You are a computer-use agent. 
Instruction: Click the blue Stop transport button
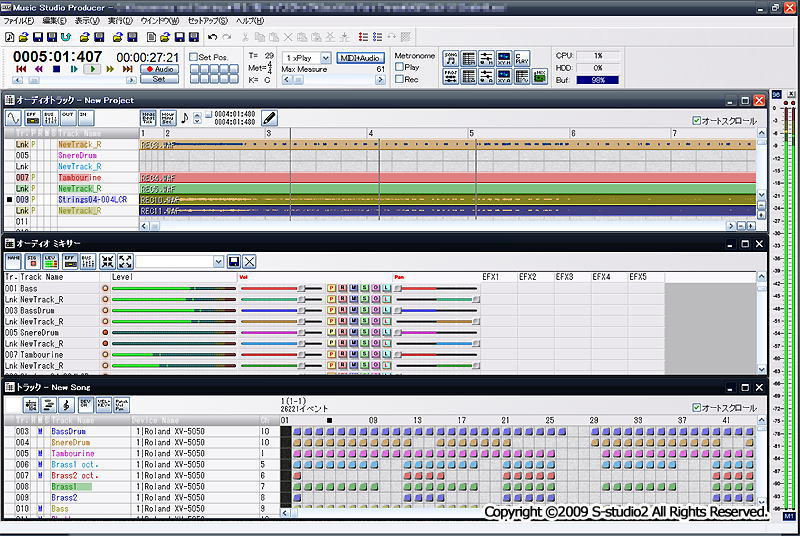(57, 69)
